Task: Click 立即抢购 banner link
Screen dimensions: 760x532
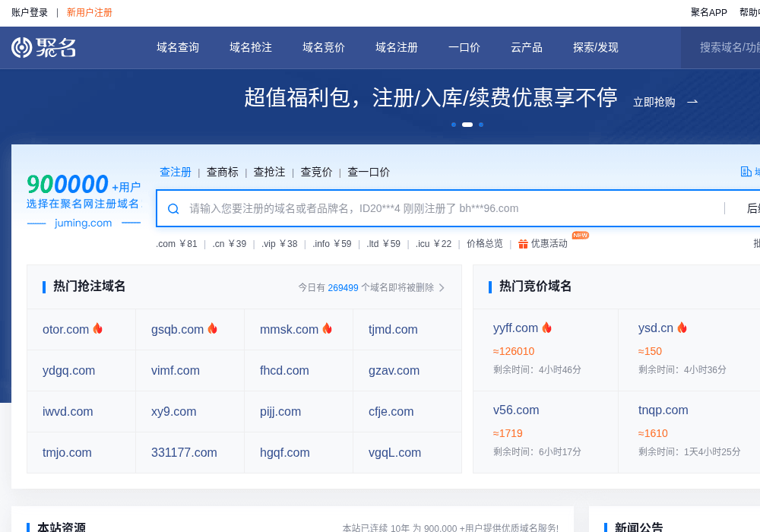Action: click(x=654, y=102)
